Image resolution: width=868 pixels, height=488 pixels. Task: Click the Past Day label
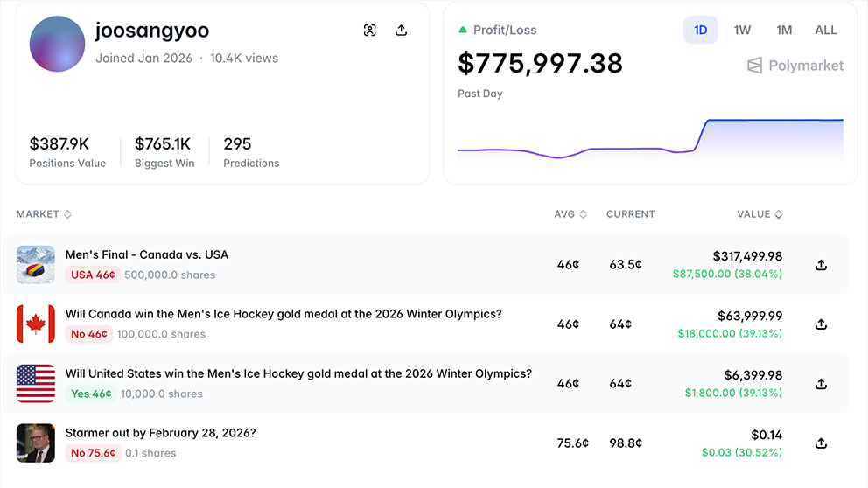(x=480, y=94)
